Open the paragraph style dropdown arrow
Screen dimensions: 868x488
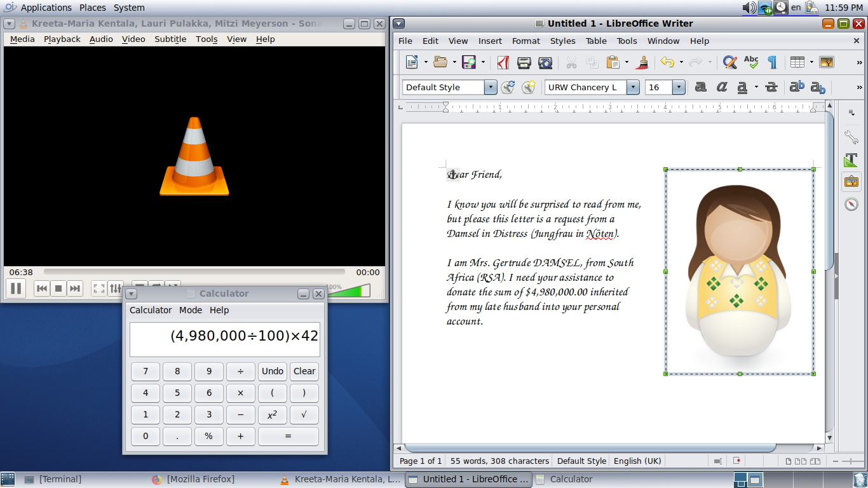491,88
